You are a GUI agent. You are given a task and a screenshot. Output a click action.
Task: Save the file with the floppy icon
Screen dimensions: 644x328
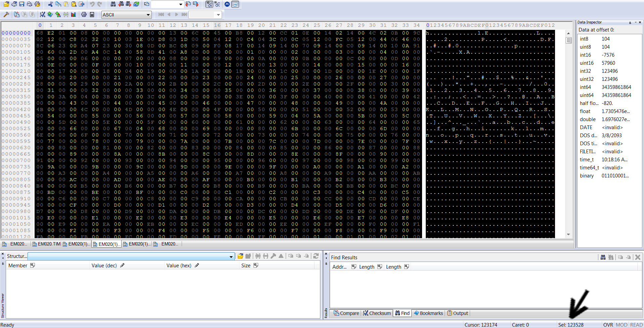coord(22,4)
